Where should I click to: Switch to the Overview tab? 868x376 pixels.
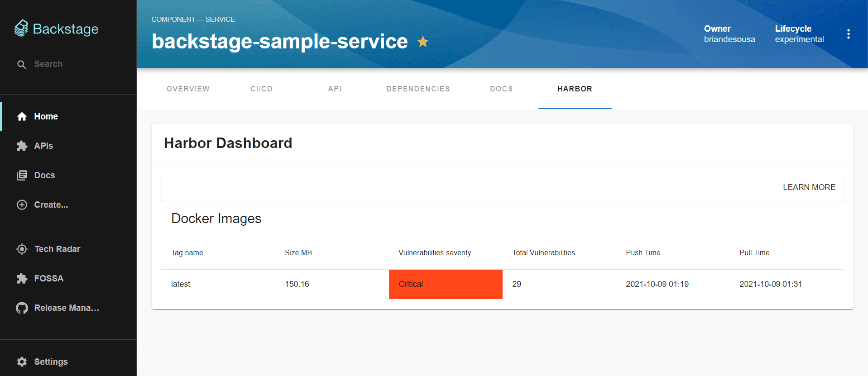[188, 89]
